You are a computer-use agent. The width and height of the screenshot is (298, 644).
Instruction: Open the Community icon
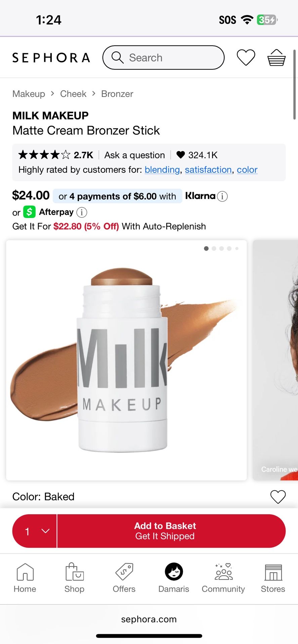pyautogui.click(x=223, y=578)
